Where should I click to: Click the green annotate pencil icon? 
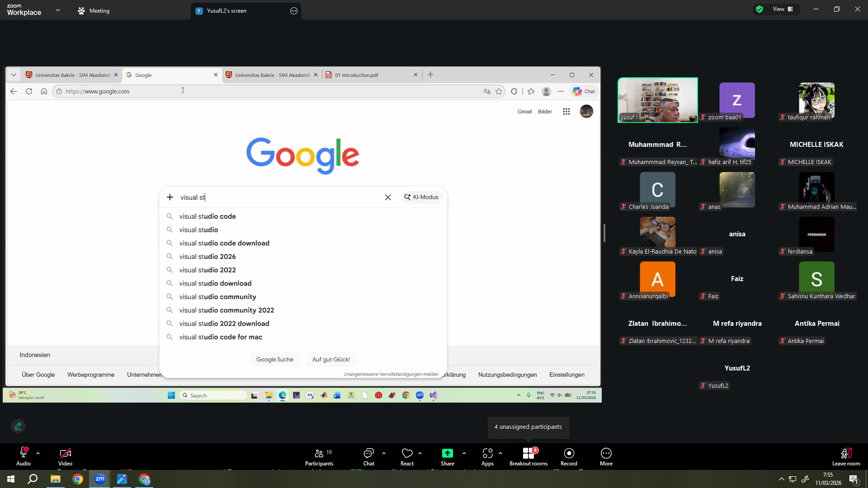[18, 426]
